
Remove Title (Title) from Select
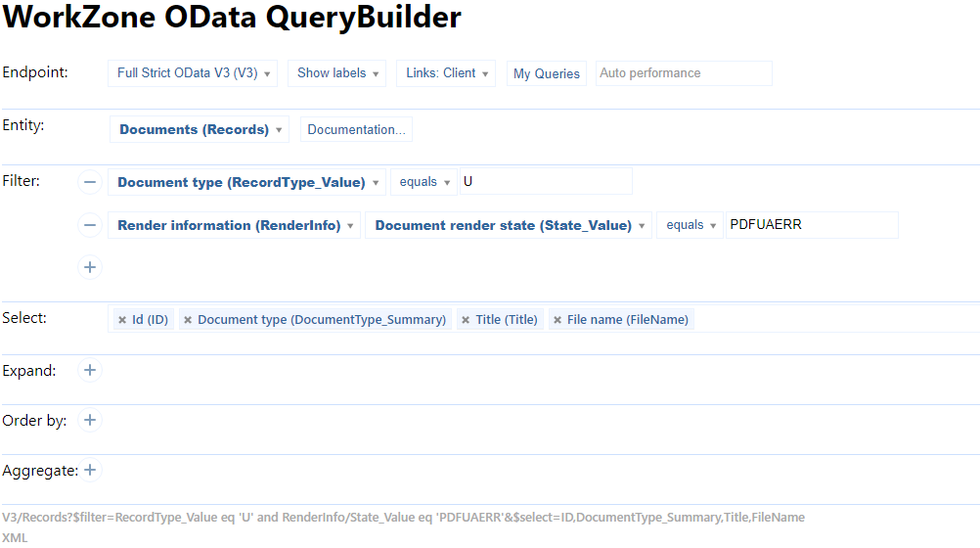point(466,320)
